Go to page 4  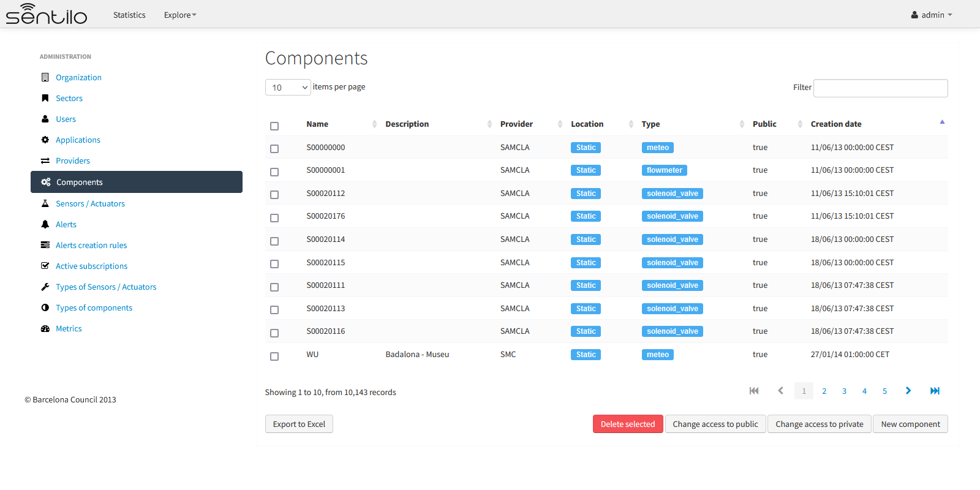864,391
